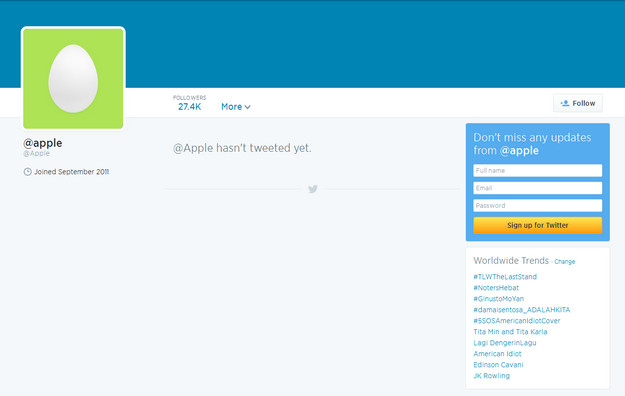Click the Sign up for Twitter button
Viewport: 625px width, 396px height.
click(x=537, y=225)
